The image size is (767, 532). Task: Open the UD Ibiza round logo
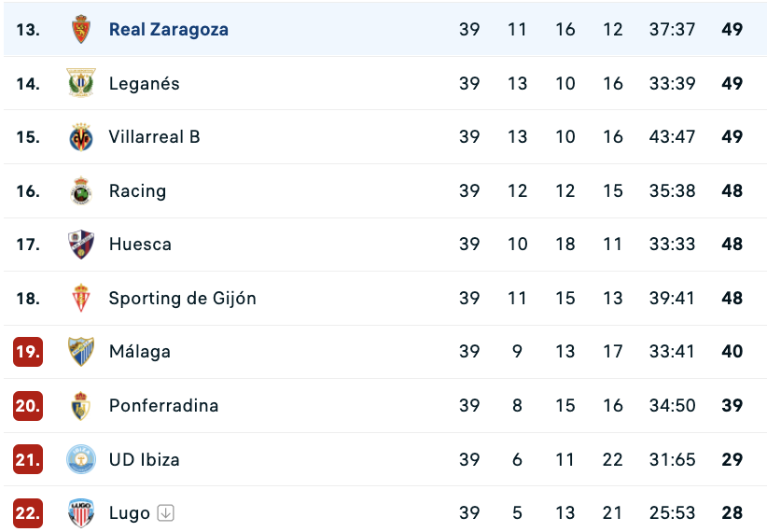point(81,459)
